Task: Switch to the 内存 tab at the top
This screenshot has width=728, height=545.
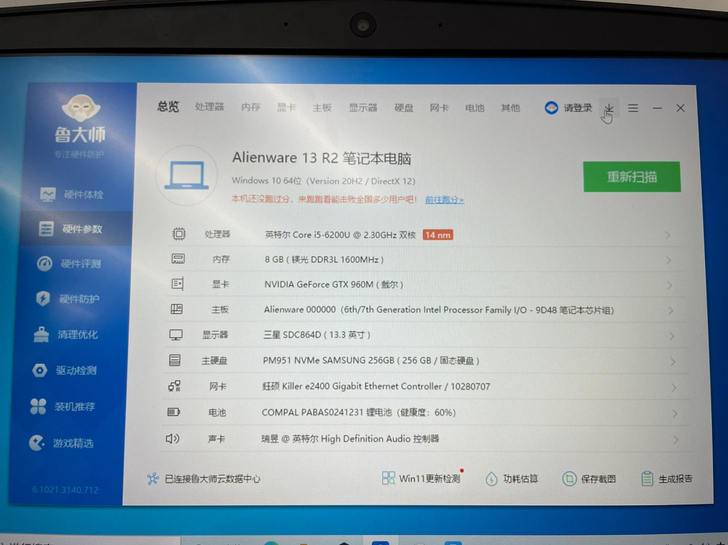Action: pos(251,107)
